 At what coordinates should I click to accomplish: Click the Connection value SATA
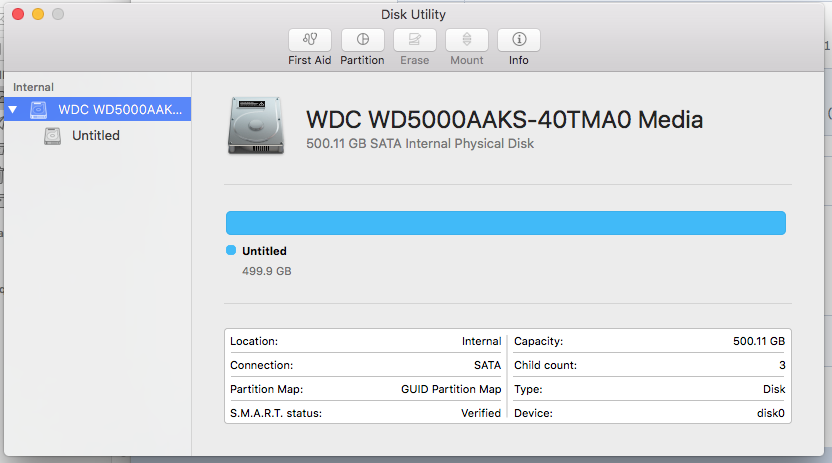[487, 365]
